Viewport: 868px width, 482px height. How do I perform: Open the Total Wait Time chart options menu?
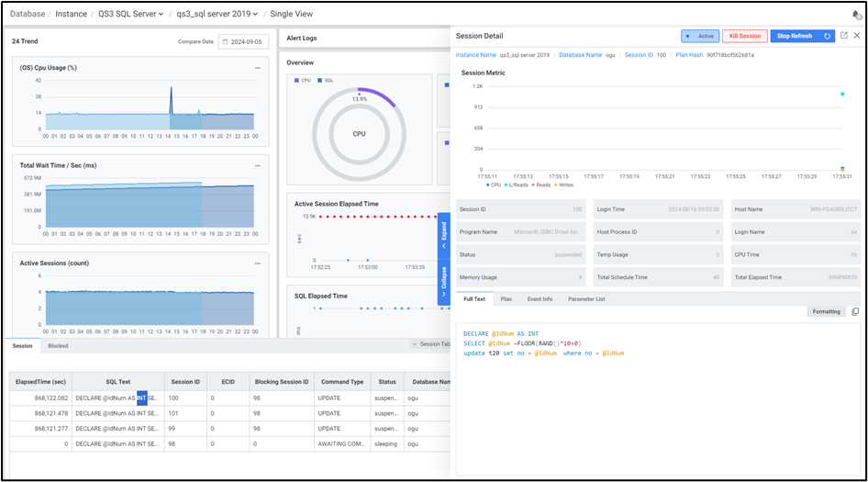pyautogui.click(x=258, y=165)
